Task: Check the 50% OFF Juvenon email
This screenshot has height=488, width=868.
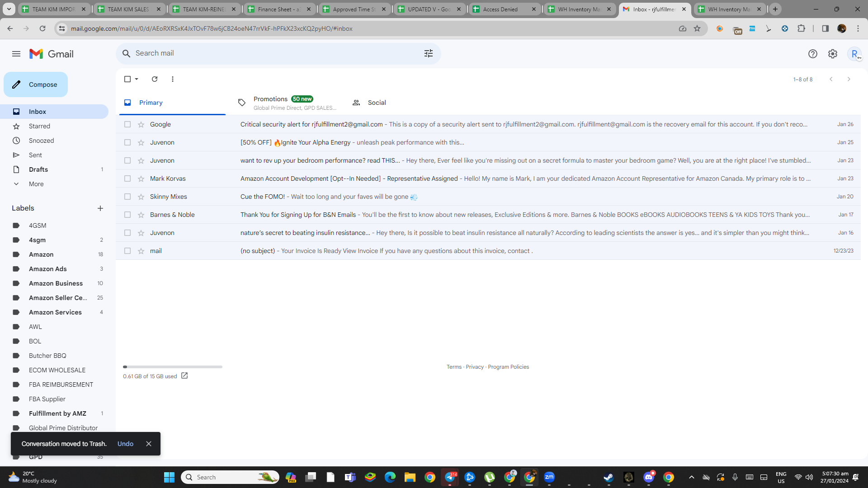Action: [127, 142]
